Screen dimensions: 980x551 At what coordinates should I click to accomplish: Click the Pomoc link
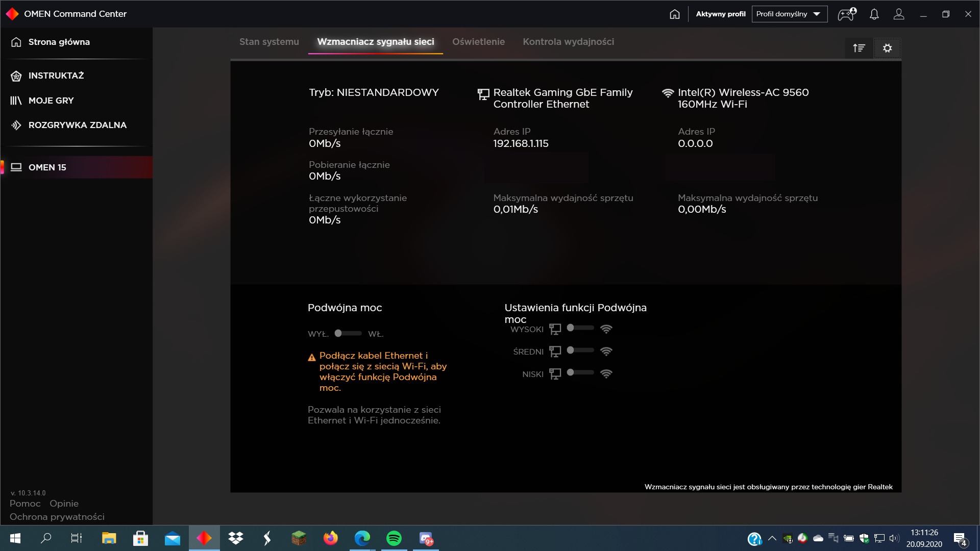25,504
